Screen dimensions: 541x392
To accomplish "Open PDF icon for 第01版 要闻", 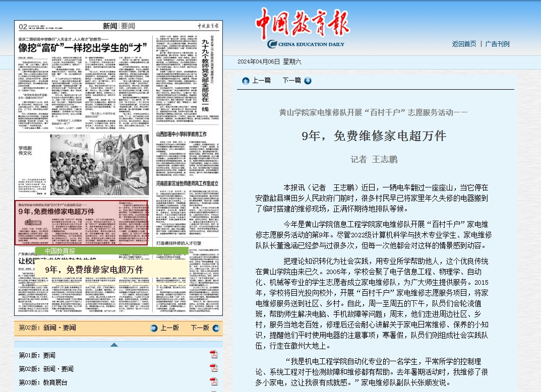I will [214, 355].
